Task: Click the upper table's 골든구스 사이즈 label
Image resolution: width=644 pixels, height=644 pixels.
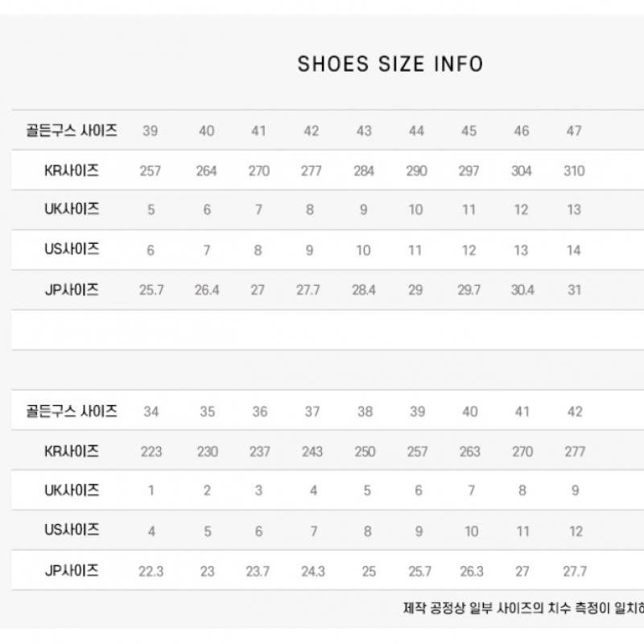Action: pos(72,130)
